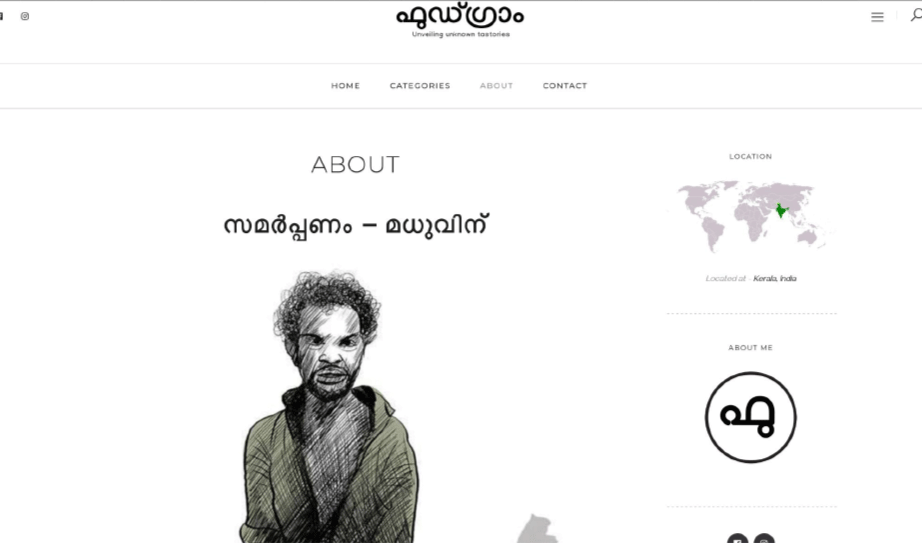The image size is (922, 543).
Task: Open the CATEGORIES menu item
Action: [420, 86]
